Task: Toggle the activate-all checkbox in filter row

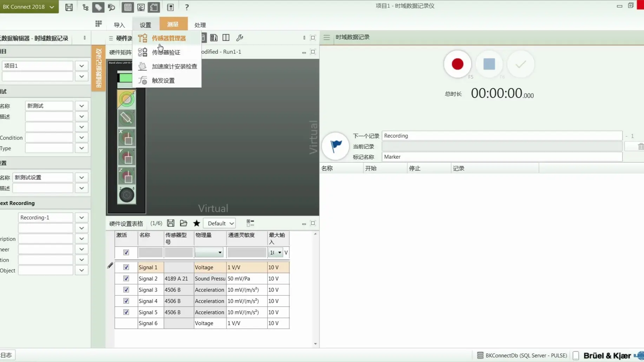Action: pos(126,252)
